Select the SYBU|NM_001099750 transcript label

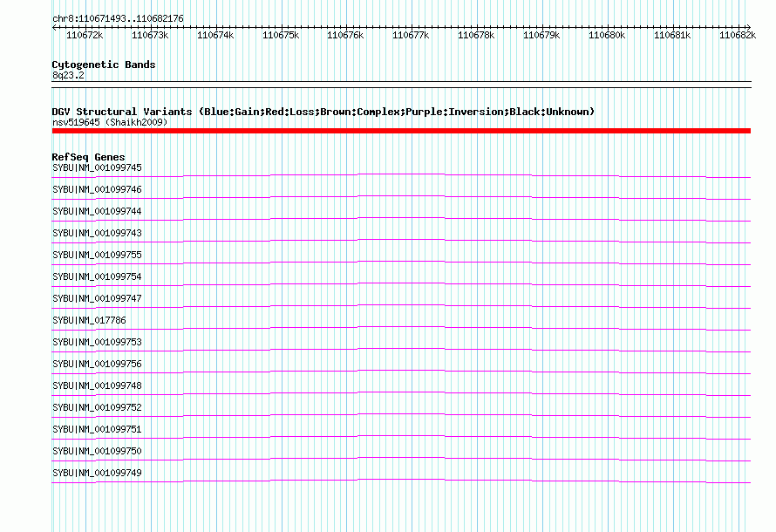(97, 451)
